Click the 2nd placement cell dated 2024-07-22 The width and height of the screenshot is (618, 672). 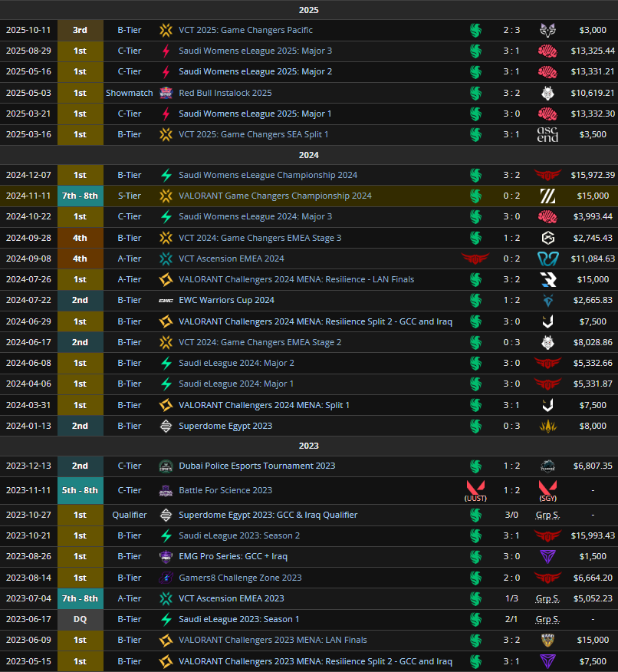point(80,301)
